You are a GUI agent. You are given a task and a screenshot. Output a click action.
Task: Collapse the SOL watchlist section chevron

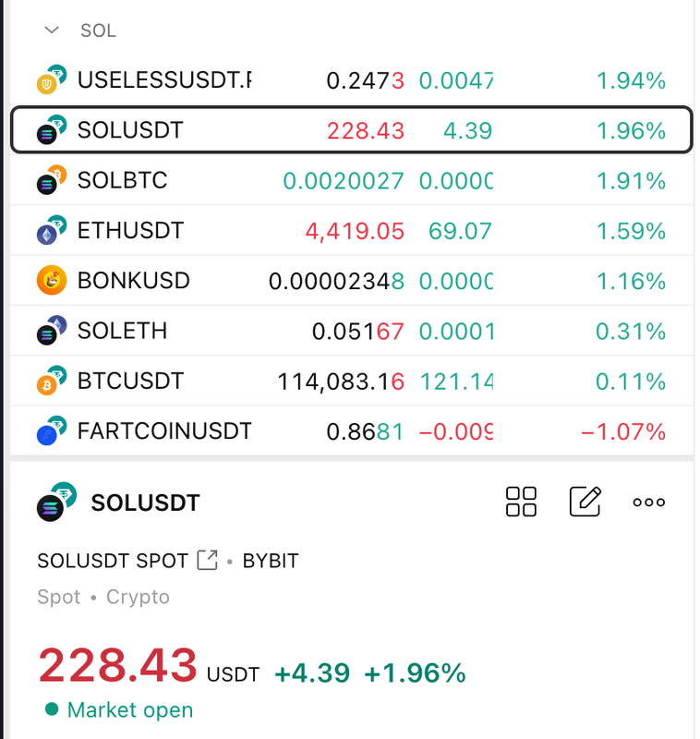click(52, 30)
